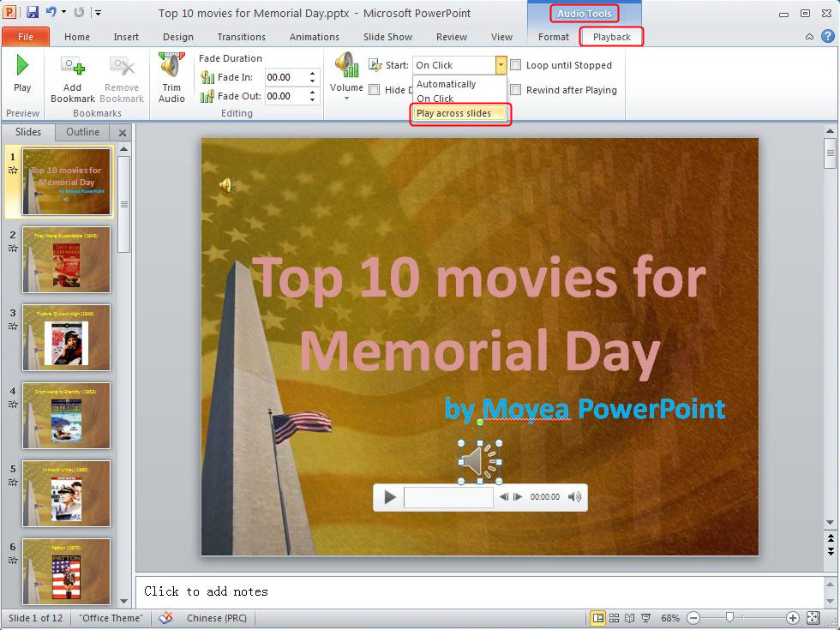Open the Transitions ribbon tab

tap(241, 37)
